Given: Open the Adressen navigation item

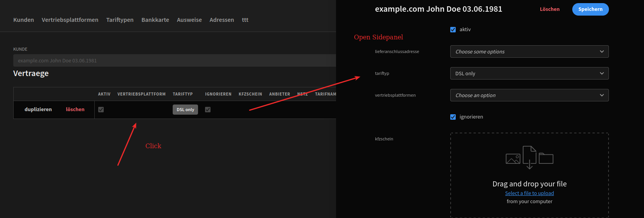Looking at the screenshot, I should coord(221,20).
